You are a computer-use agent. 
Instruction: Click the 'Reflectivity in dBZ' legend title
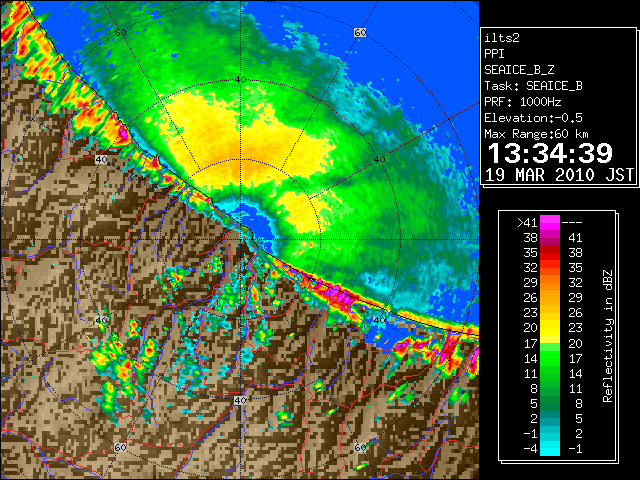click(608, 336)
